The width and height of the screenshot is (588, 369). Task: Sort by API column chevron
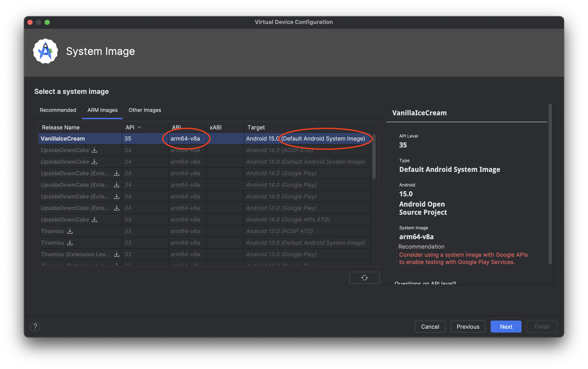(139, 127)
